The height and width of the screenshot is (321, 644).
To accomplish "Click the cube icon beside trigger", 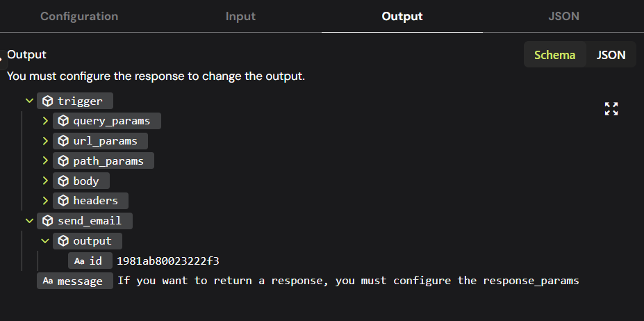I will pos(48,101).
